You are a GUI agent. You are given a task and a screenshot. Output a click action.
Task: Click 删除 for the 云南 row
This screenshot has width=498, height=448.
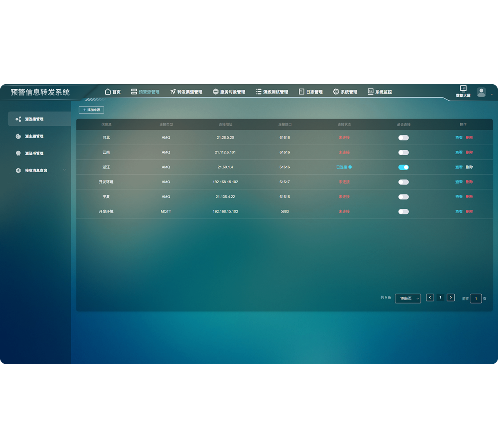click(469, 152)
